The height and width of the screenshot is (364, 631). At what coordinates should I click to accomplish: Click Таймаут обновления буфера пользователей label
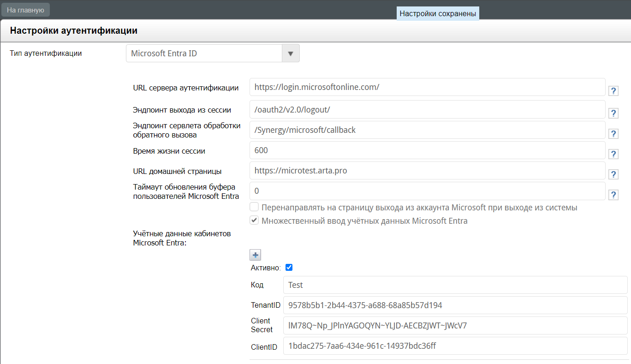[186, 191]
